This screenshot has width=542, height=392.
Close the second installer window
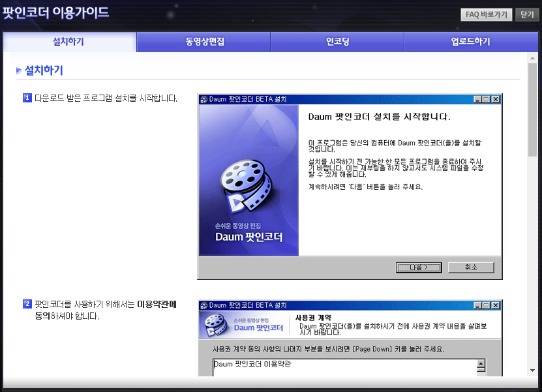point(496,306)
